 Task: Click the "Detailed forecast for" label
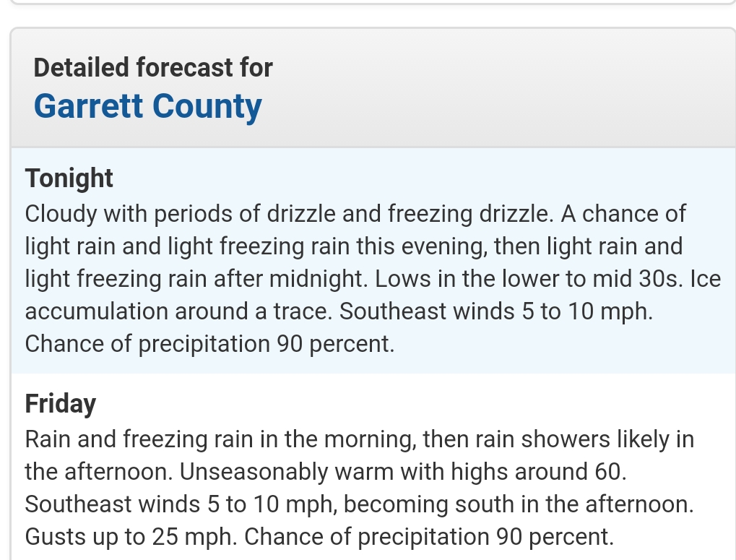[x=153, y=68]
